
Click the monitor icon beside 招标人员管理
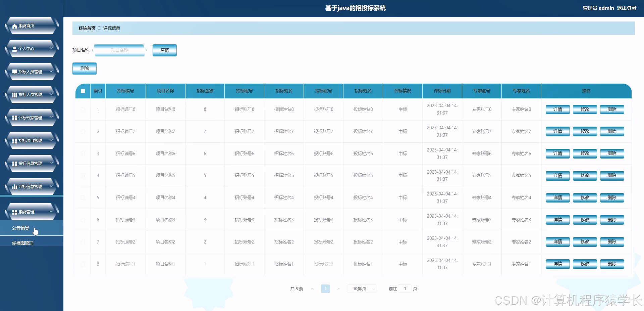tap(14, 72)
